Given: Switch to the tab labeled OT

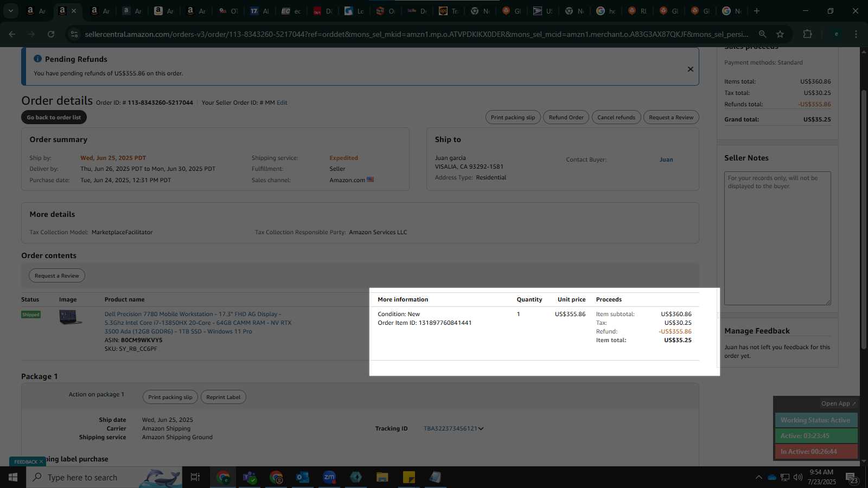Looking at the screenshot, I should (228, 11).
